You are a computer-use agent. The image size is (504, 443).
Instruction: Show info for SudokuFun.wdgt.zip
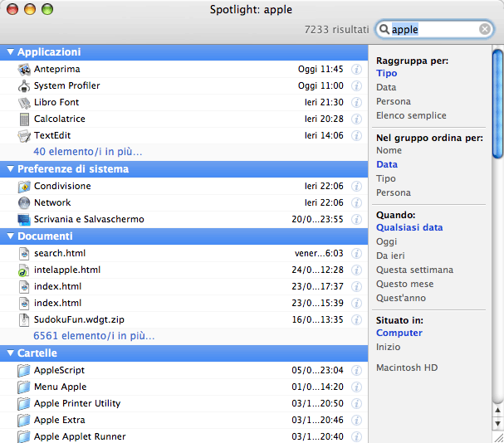click(x=356, y=319)
